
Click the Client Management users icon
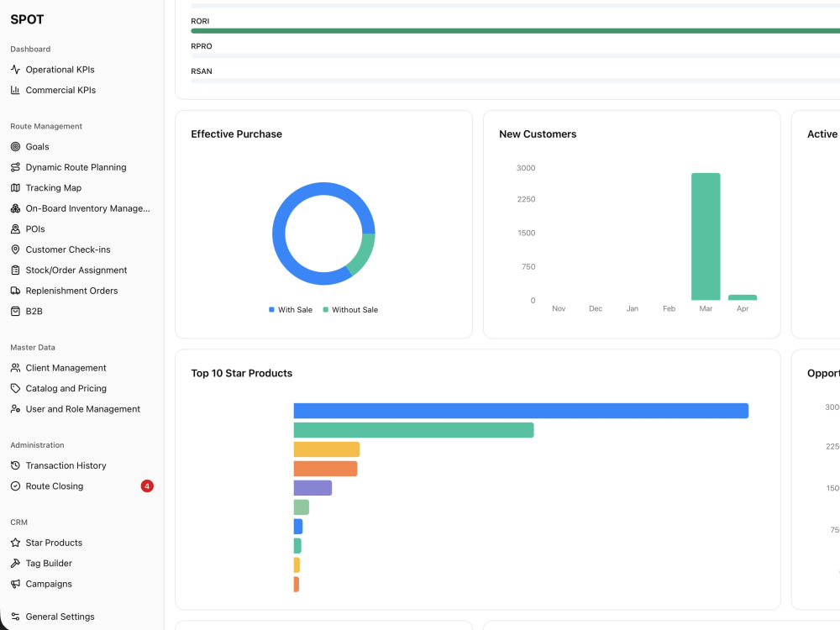tap(15, 368)
